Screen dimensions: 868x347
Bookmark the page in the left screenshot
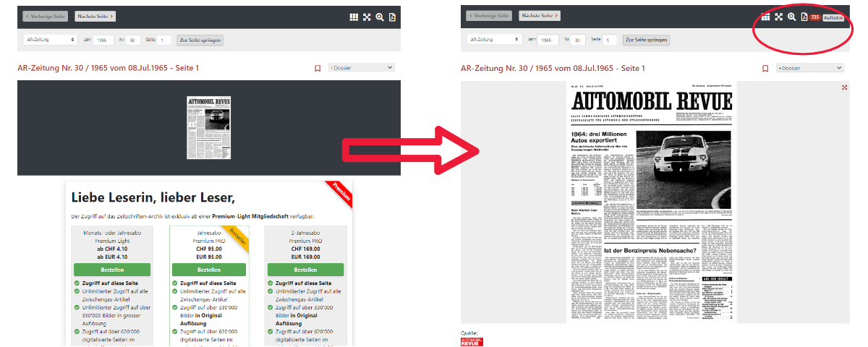(317, 68)
